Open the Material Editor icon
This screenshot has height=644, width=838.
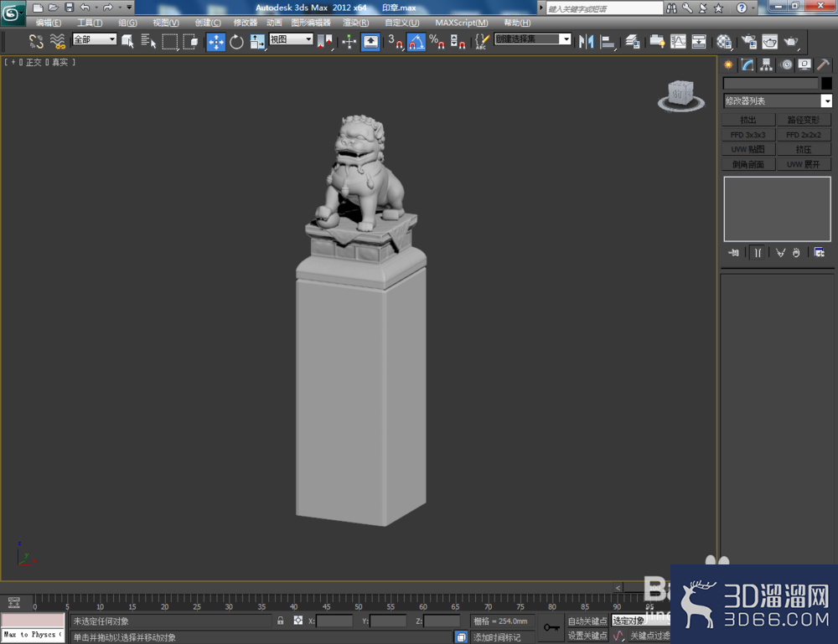click(724, 42)
